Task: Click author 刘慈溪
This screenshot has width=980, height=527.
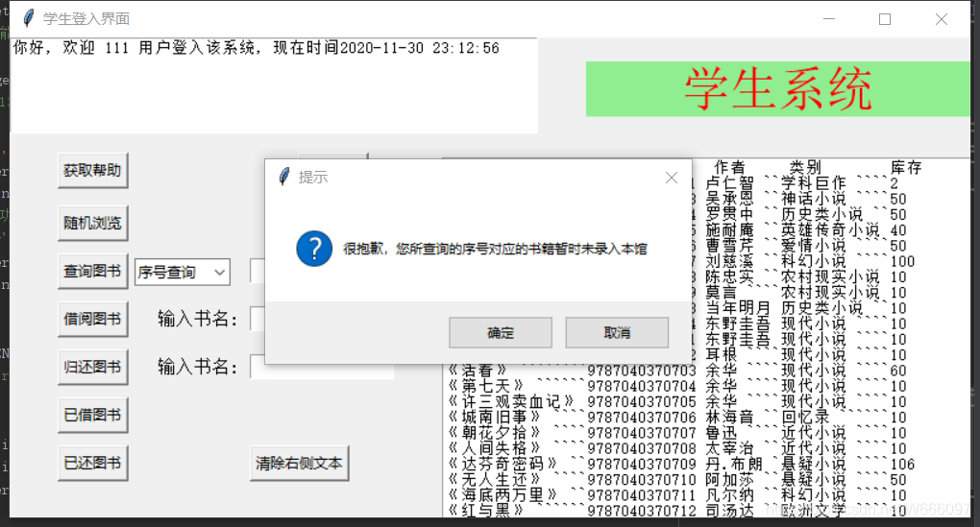Action: pyautogui.click(x=729, y=261)
